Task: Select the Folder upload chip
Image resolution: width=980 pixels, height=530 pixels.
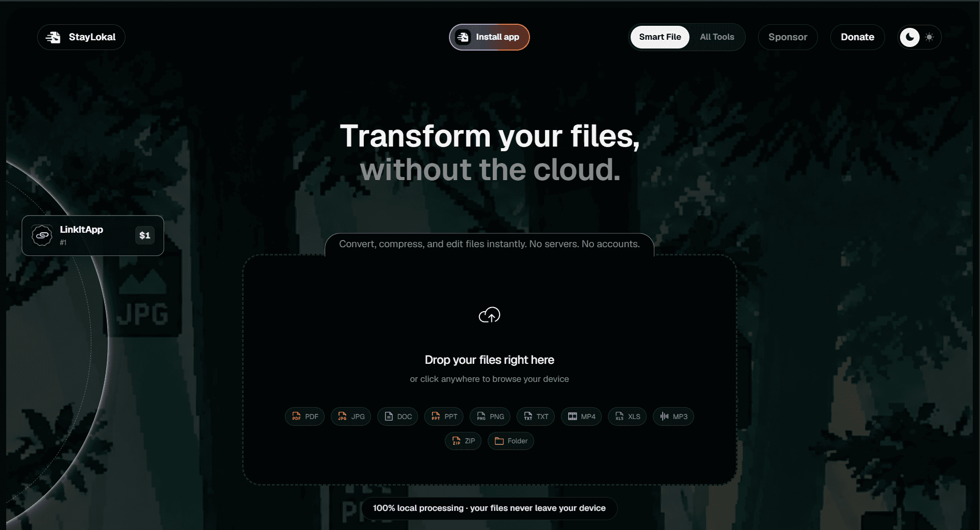Action: [511, 441]
